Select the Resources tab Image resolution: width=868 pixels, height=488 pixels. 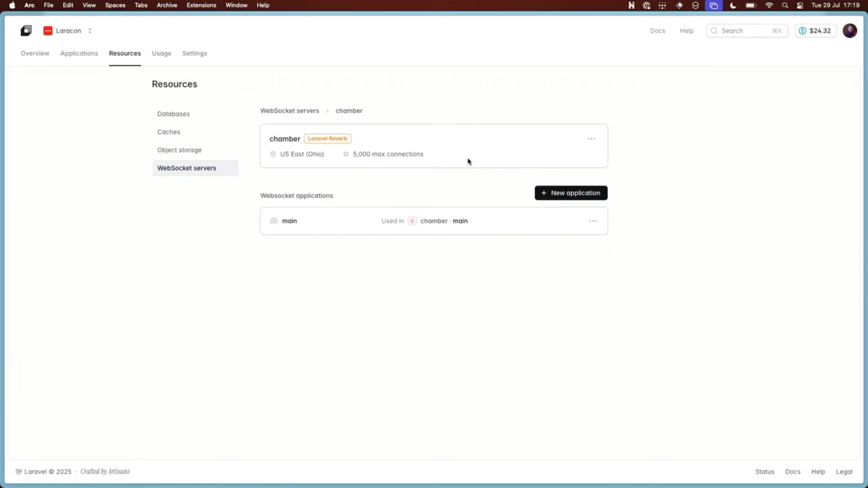click(125, 53)
